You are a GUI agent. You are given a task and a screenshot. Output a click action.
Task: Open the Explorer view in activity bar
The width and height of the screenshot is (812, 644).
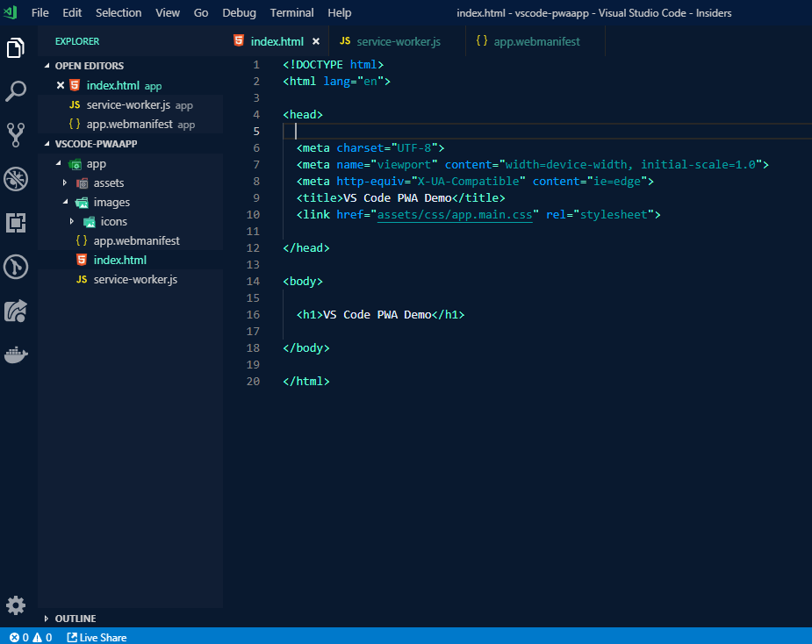click(x=16, y=47)
